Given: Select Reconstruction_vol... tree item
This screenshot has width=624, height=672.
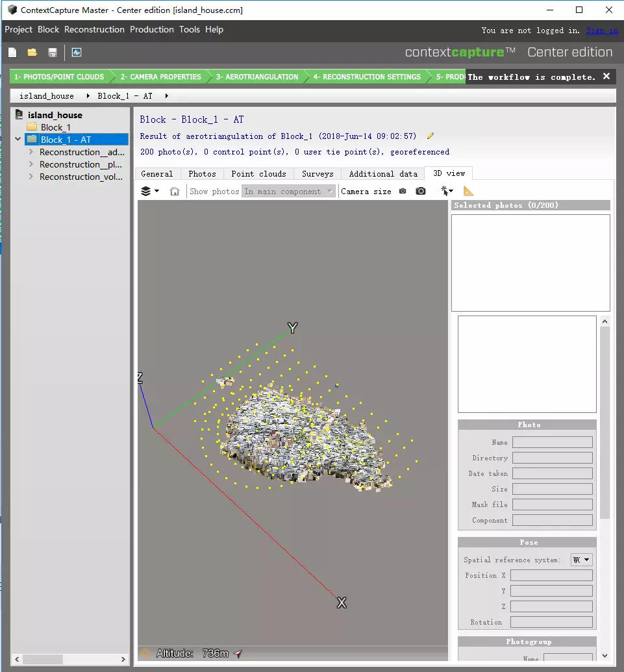Looking at the screenshot, I should [x=81, y=177].
